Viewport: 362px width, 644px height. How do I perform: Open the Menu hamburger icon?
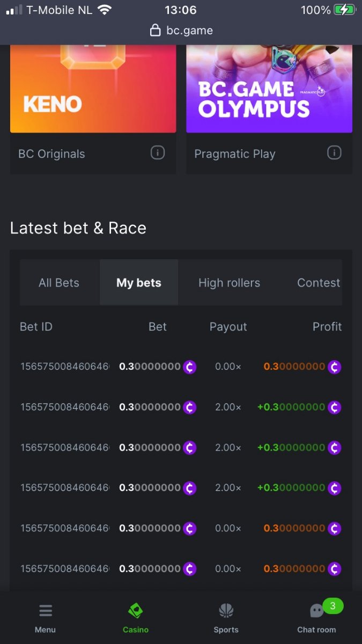point(46,611)
